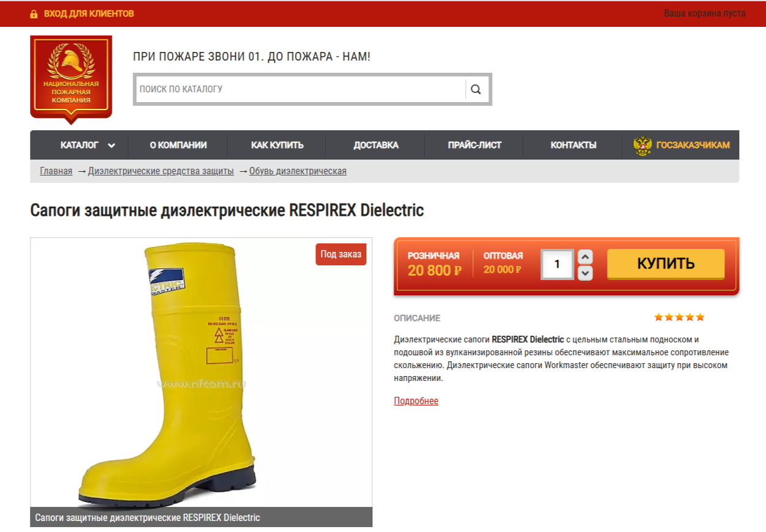The width and height of the screenshot is (766, 532).
Task: Open the ДОСТАВКА menu item
Action: pyautogui.click(x=375, y=145)
